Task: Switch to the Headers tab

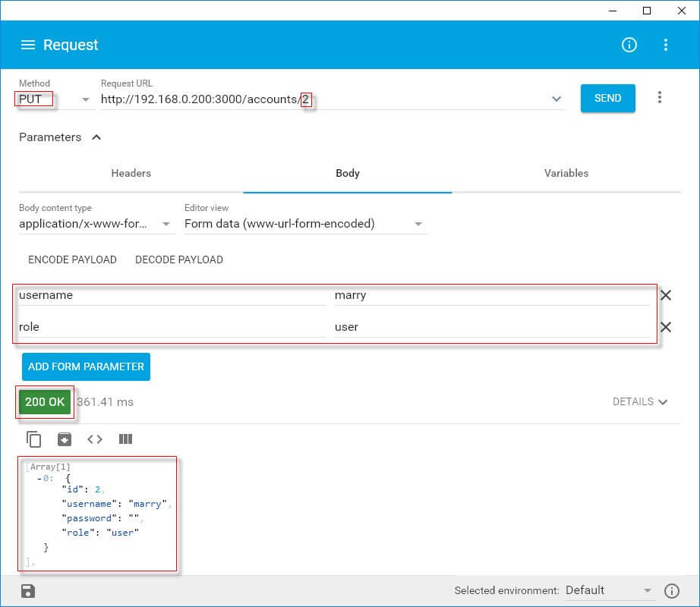Action: [131, 173]
